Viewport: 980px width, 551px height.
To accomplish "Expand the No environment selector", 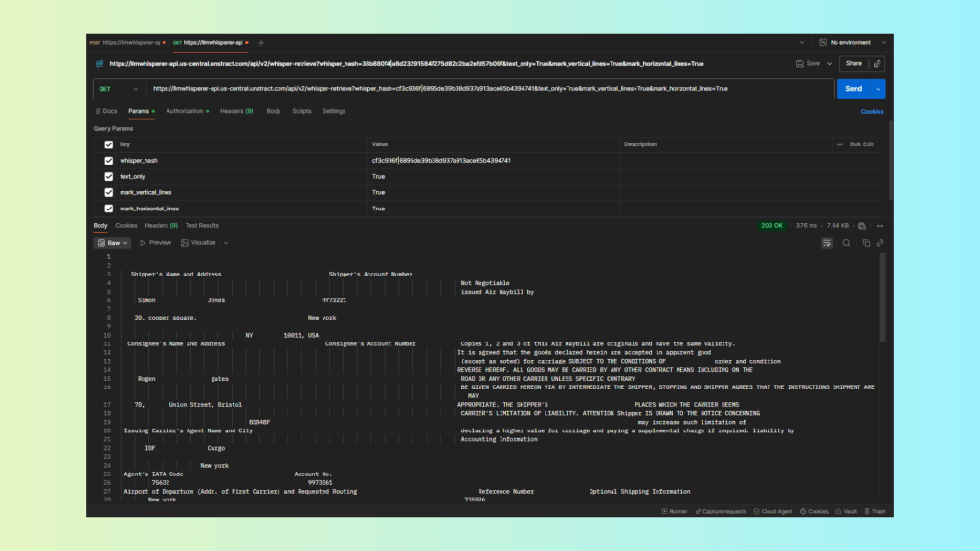I will tap(850, 42).
